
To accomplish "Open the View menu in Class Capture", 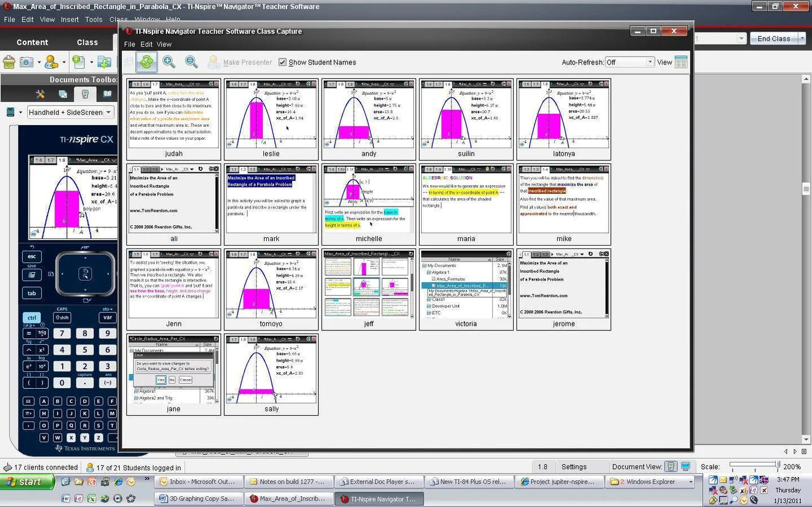I will [164, 44].
